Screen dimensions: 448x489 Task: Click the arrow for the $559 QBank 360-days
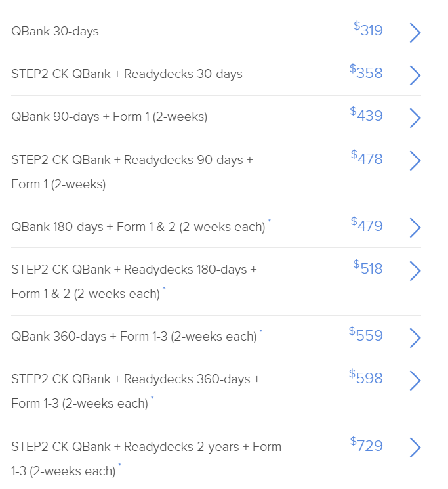[x=415, y=337]
